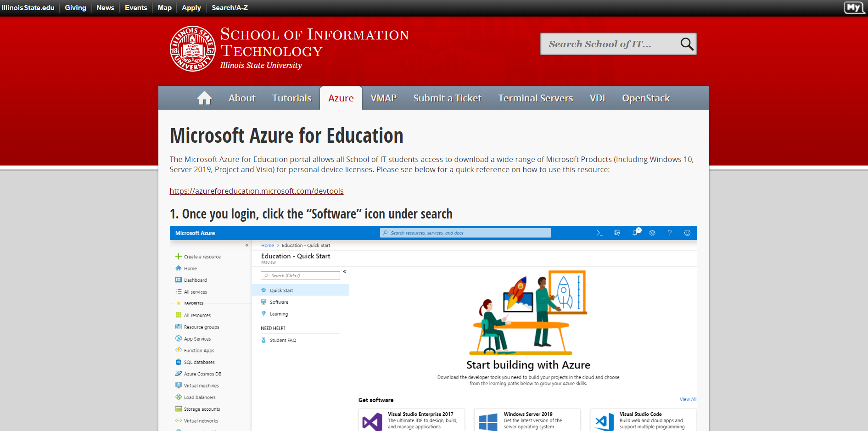Image resolution: width=868 pixels, height=431 pixels.
Task: Open the Map link
Action: [165, 8]
